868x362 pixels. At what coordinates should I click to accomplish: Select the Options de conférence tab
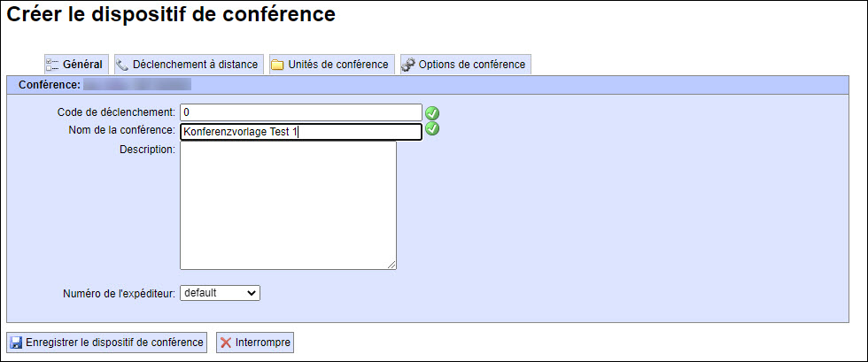466,65
